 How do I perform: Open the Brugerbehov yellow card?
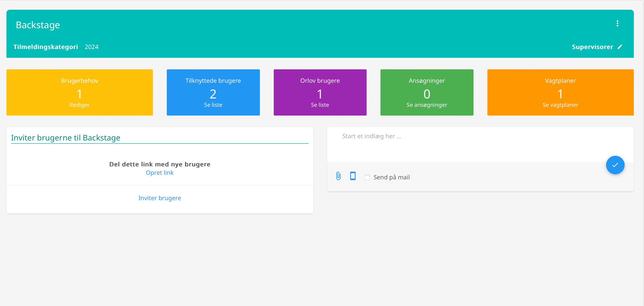pos(79,92)
